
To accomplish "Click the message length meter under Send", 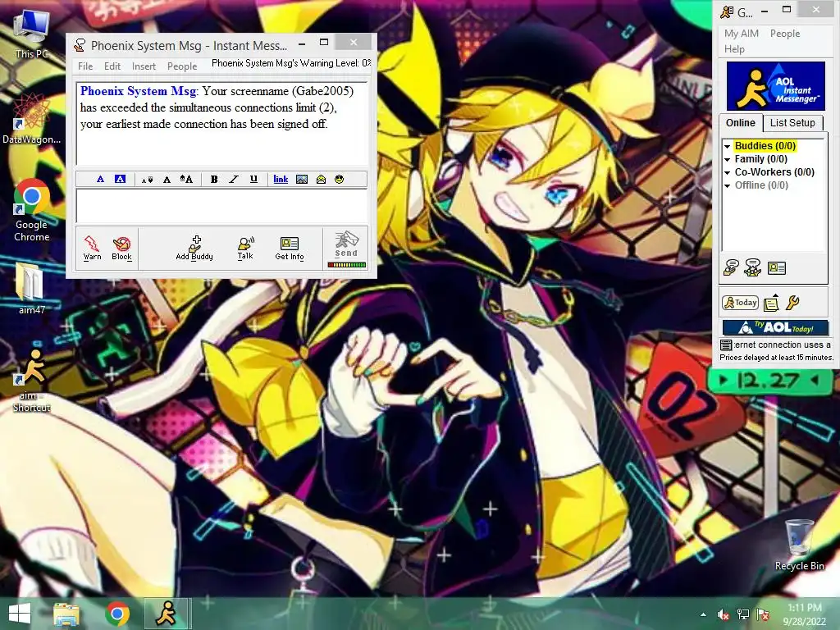I will (347, 265).
